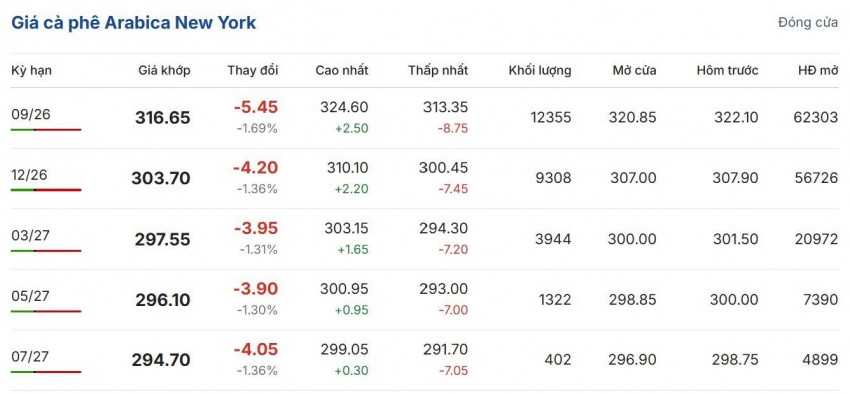Sort by the 'Giá khớp' column header
This screenshot has height=394, width=850.
tap(164, 70)
